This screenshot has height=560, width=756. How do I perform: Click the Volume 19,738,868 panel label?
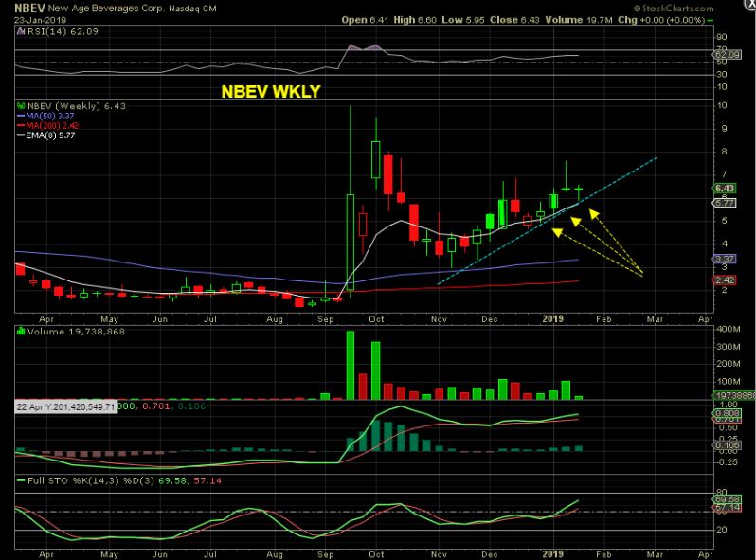[76, 332]
